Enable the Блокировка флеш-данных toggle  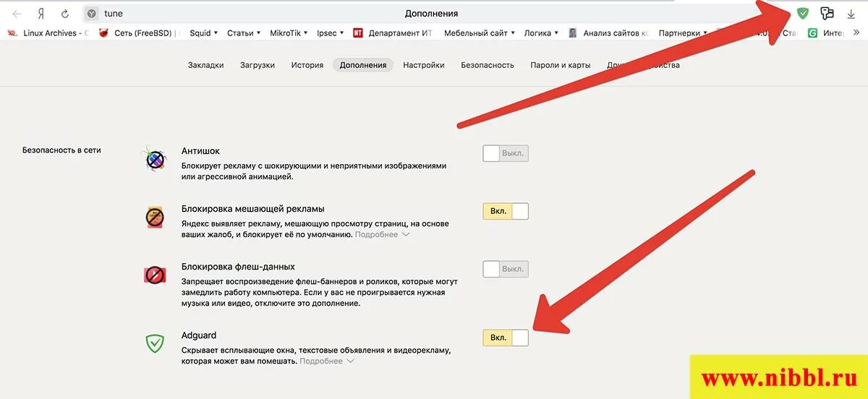[x=506, y=269]
